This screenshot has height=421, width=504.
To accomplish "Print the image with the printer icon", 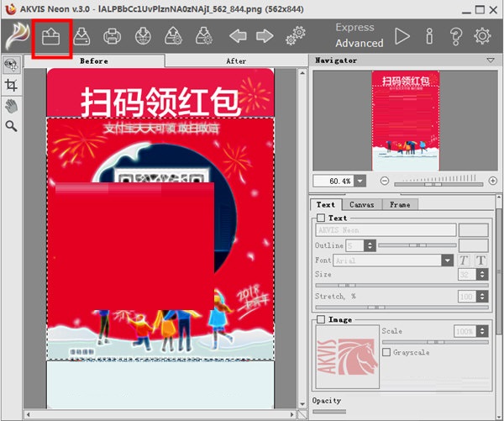I will tap(113, 36).
